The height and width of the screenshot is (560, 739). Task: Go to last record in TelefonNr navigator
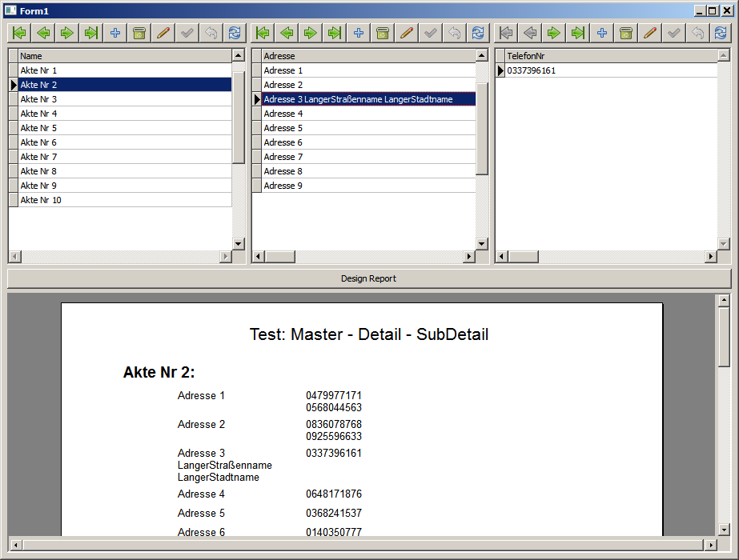pyautogui.click(x=578, y=33)
